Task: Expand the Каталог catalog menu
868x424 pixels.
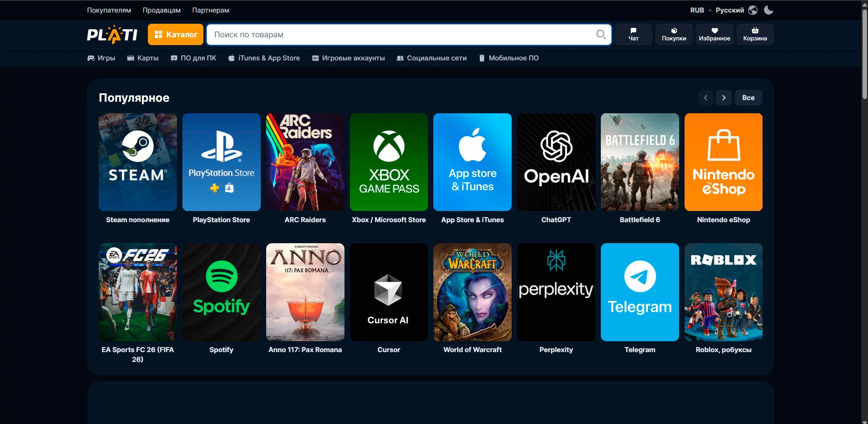Action: (x=176, y=34)
